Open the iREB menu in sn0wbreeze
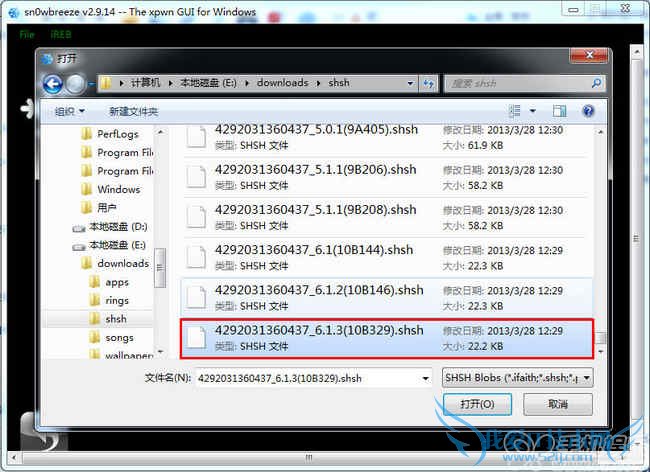The width and height of the screenshot is (650, 472). pos(61,34)
